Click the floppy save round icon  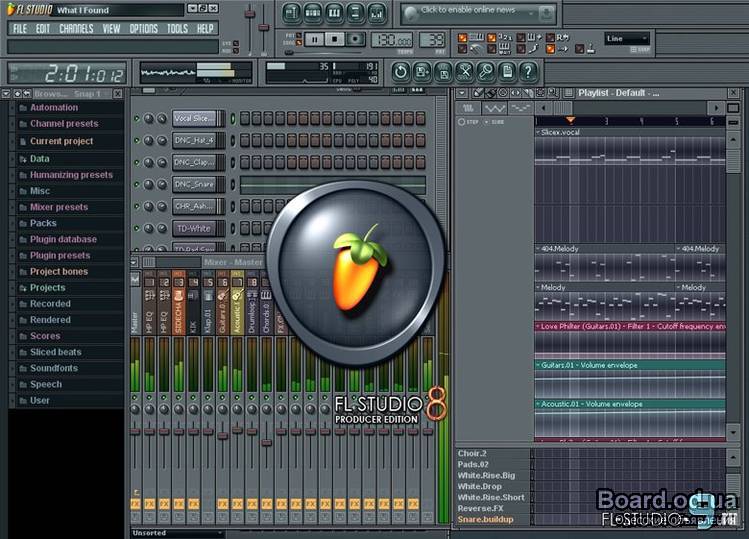point(443,72)
